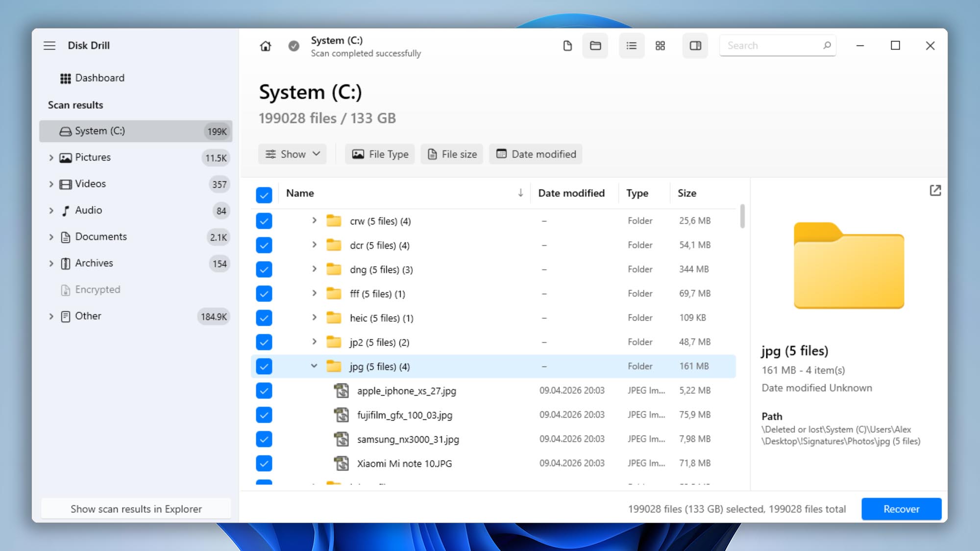The height and width of the screenshot is (551, 980).
Task: Expand the fff (5 files) folder
Action: (314, 293)
